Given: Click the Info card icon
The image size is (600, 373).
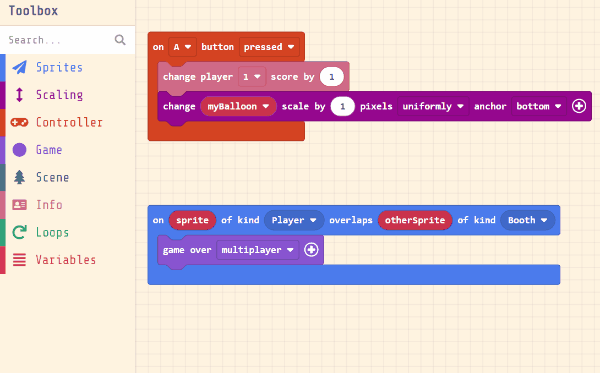Looking at the screenshot, I should (20, 205).
